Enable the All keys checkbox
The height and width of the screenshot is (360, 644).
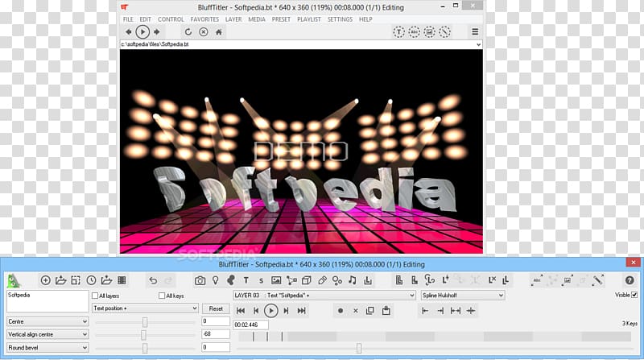click(x=162, y=296)
